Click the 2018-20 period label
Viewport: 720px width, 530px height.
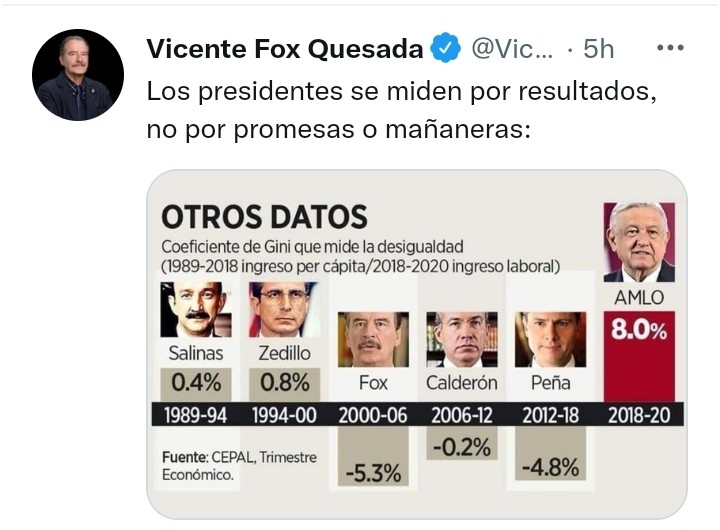(x=639, y=415)
